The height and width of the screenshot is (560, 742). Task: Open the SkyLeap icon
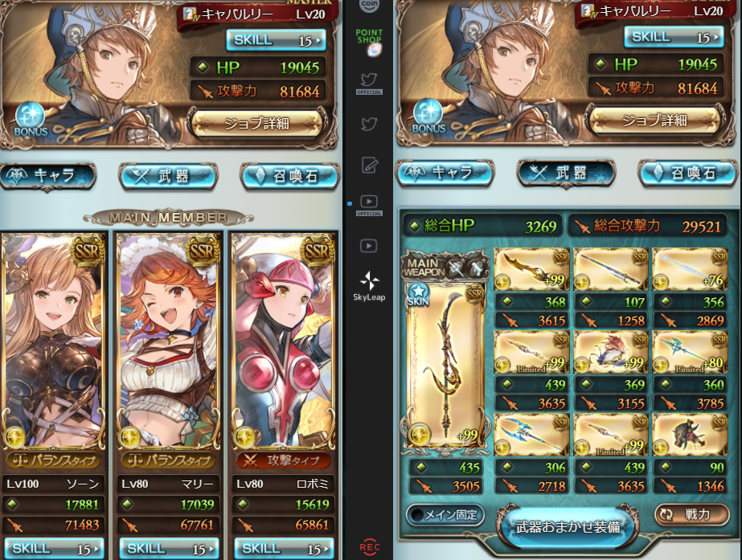[369, 286]
